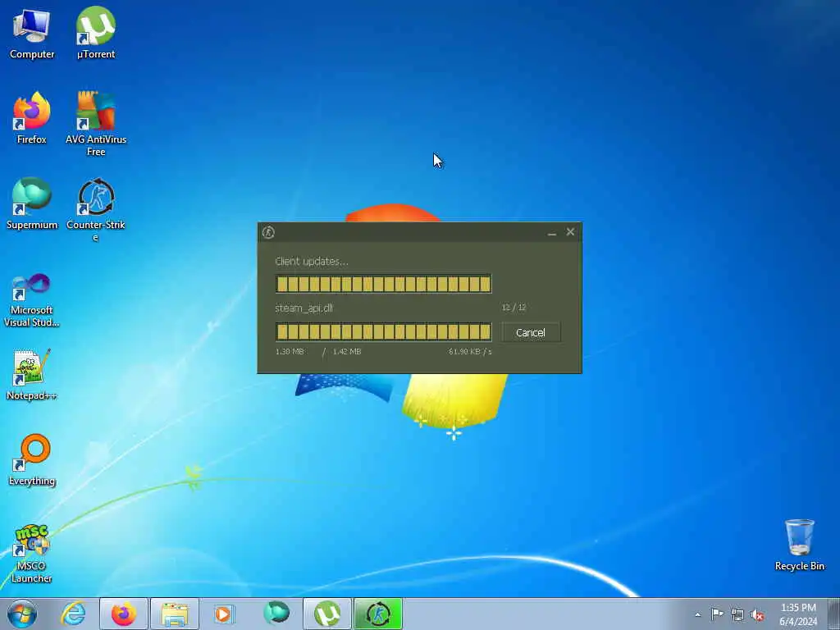Switch to µTorrent in the taskbar
Image resolution: width=840 pixels, height=630 pixels.
pos(327,614)
